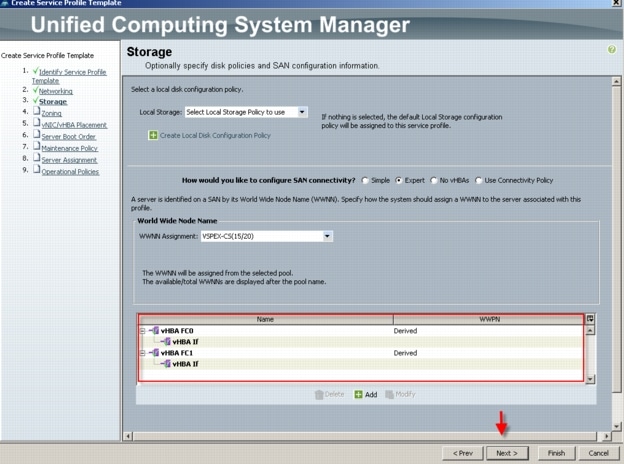Image resolution: width=624 pixels, height=464 pixels.
Task: Select the No vHBAs option
Action: pos(434,180)
